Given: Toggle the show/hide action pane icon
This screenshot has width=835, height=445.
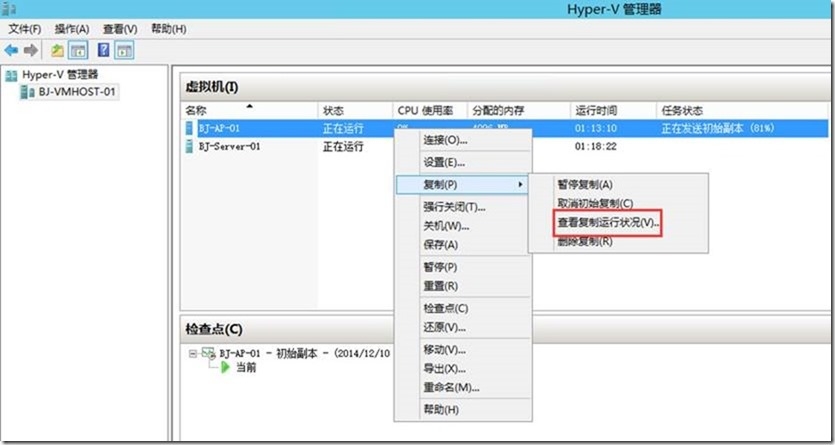Looking at the screenshot, I should pyautogui.click(x=125, y=51).
